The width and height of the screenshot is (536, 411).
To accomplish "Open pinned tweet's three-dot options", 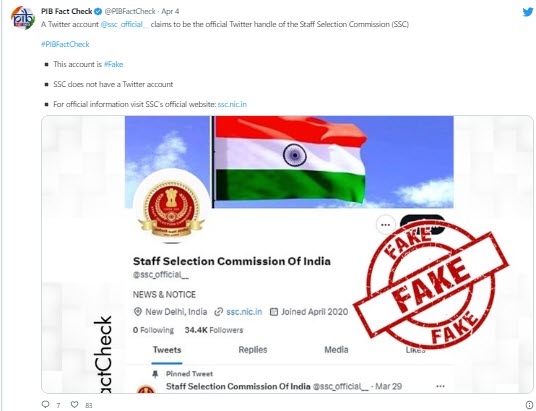I will (x=440, y=386).
